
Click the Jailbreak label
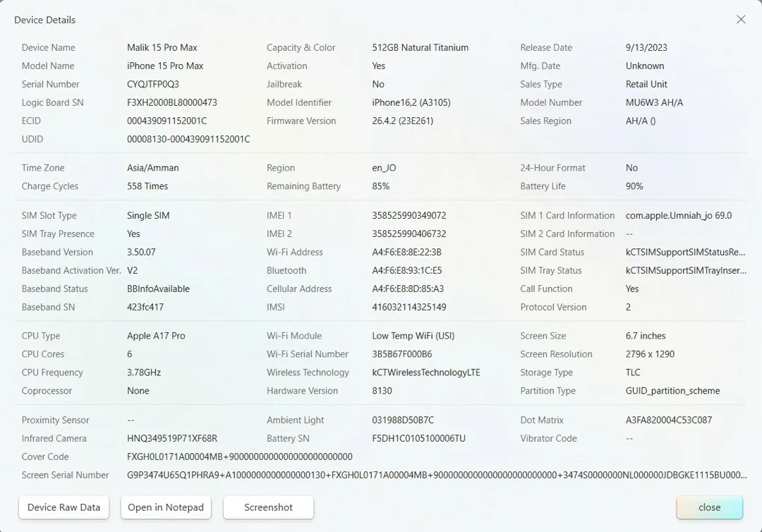click(284, 84)
